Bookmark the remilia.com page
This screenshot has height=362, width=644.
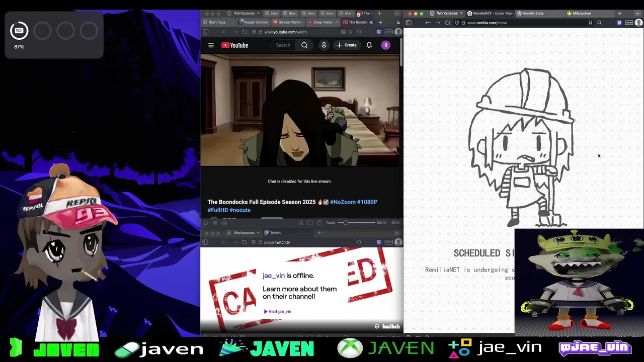click(590, 23)
